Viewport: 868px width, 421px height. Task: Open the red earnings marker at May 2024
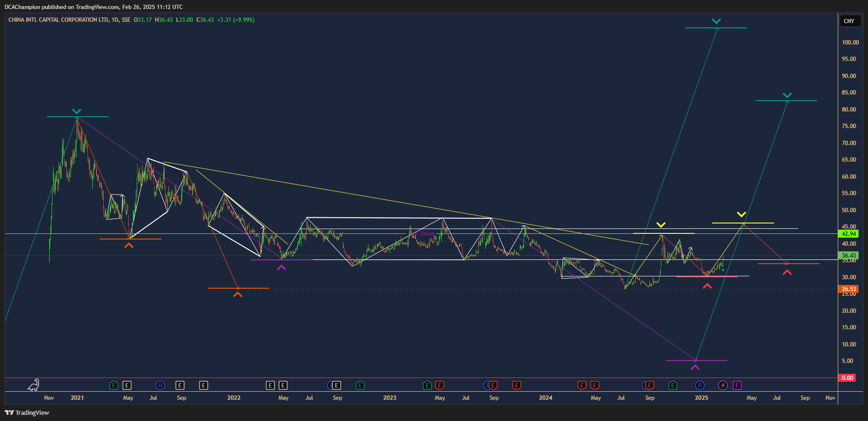click(x=595, y=386)
